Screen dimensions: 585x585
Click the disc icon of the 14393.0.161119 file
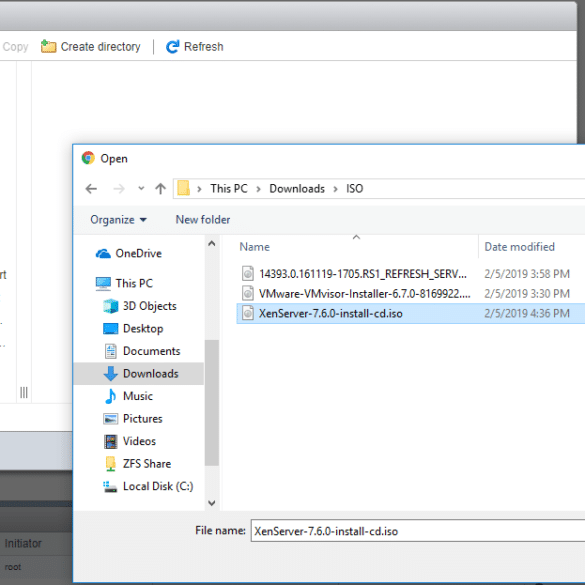point(248,274)
